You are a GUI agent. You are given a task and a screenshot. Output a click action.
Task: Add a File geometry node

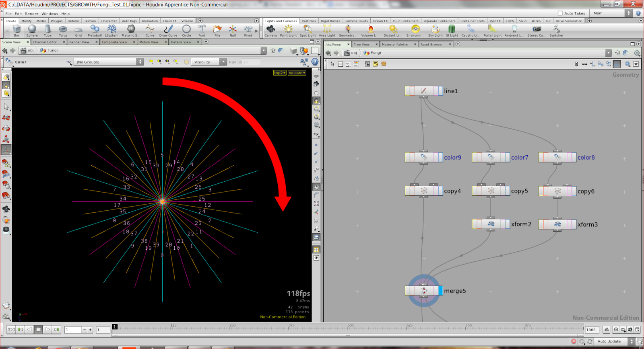click(x=217, y=31)
